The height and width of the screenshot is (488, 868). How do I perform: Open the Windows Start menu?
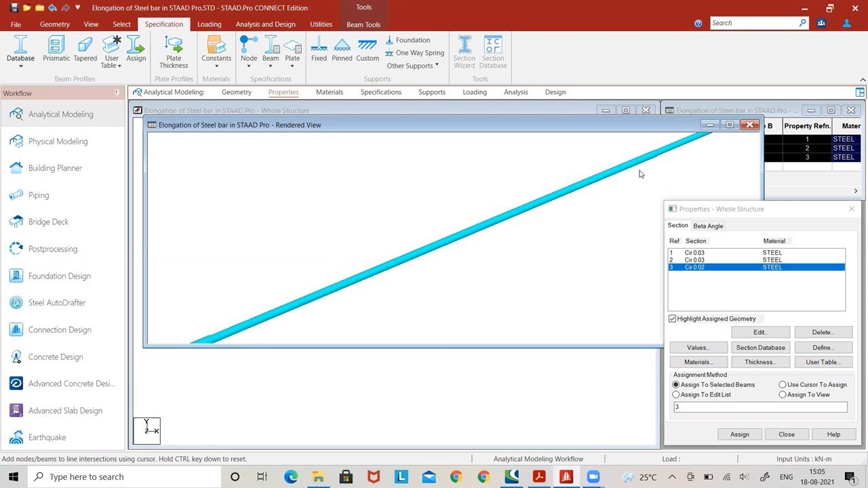[x=14, y=476]
